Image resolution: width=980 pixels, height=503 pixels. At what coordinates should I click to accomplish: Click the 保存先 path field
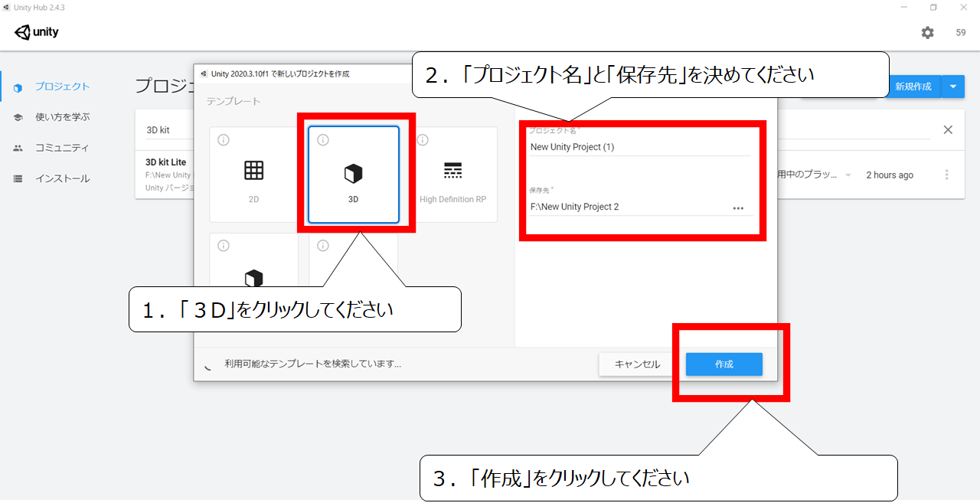click(628, 207)
